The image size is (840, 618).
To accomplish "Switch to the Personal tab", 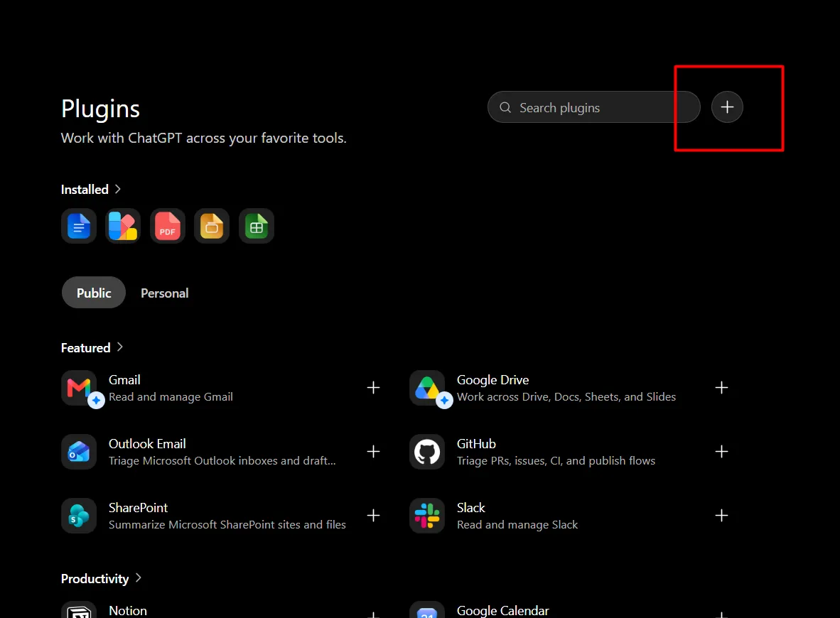I will [x=164, y=293].
